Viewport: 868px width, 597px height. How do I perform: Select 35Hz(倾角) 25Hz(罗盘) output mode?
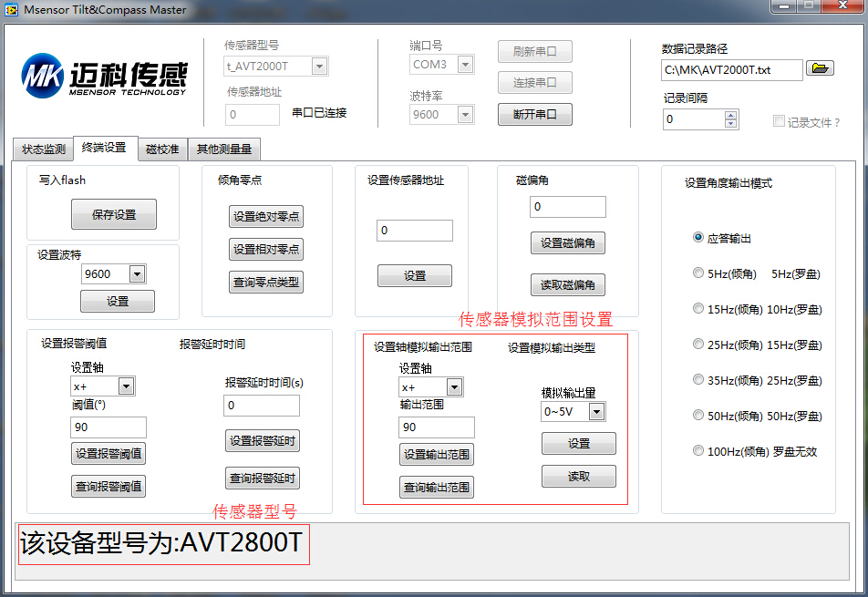click(x=698, y=379)
